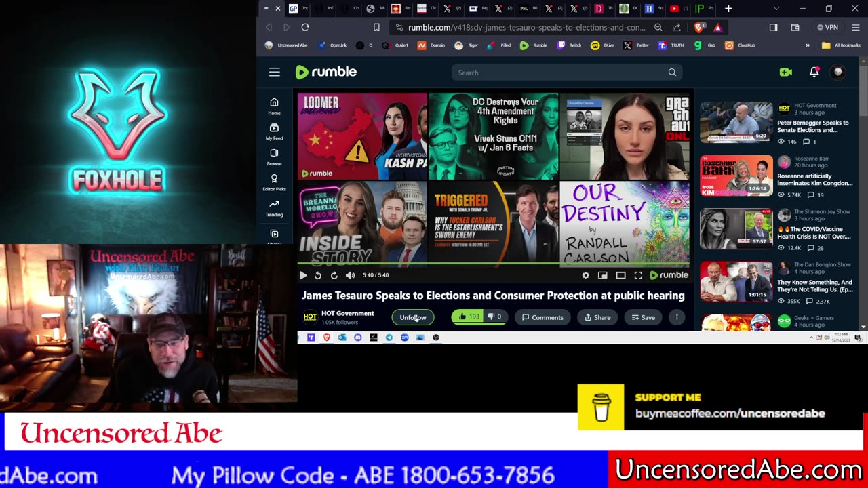Click the search magnifier icon

pos(672,73)
